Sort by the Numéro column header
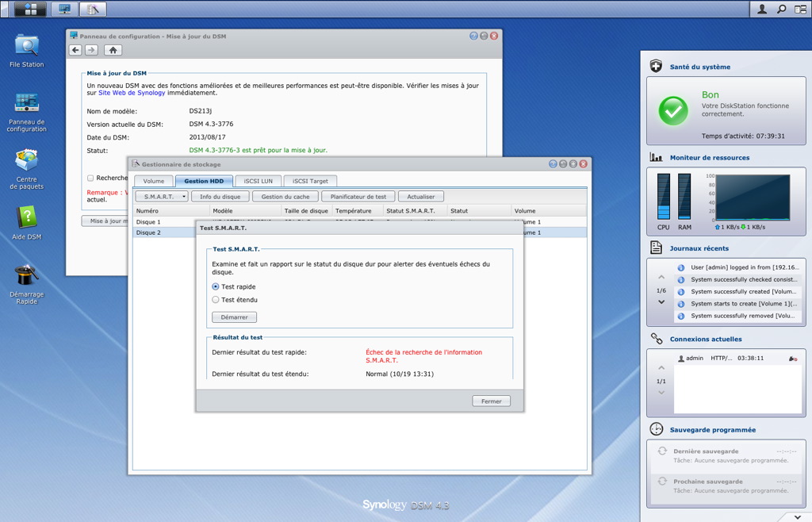The height and width of the screenshot is (522, 812). click(x=171, y=211)
